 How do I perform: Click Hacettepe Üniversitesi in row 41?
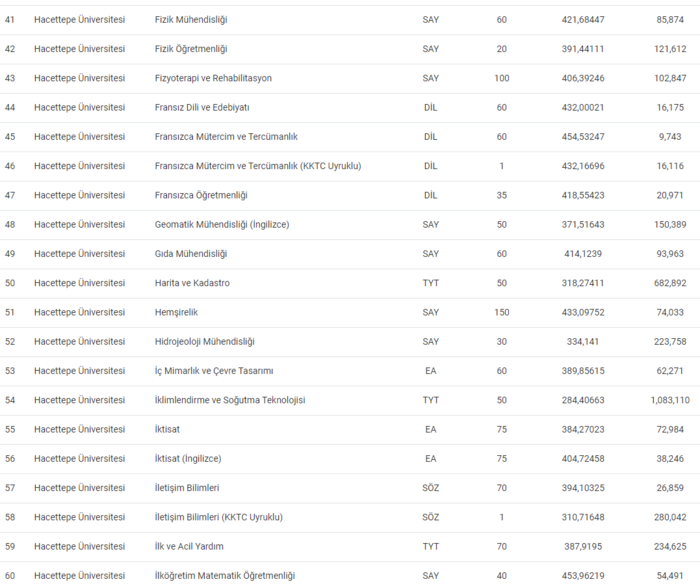coord(79,19)
